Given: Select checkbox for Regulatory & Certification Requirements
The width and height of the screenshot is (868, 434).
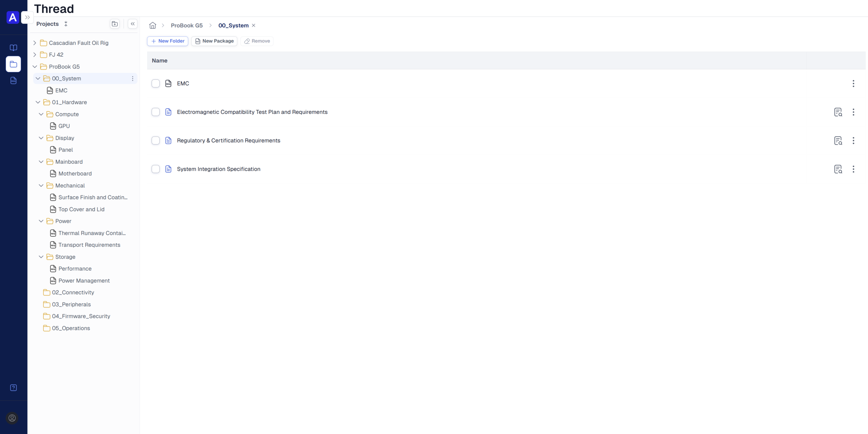Looking at the screenshot, I should click(x=155, y=140).
